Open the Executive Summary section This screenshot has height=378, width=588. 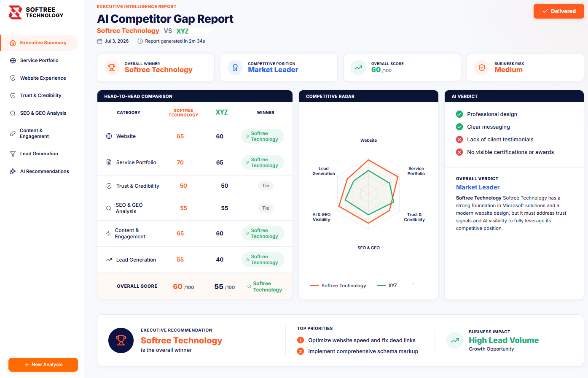point(39,43)
